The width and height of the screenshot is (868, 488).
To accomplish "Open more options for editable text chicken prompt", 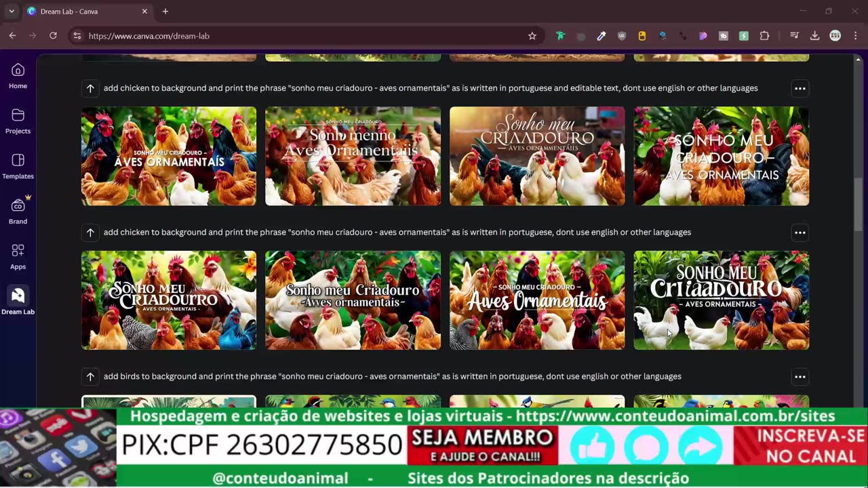I will point(800,88).
